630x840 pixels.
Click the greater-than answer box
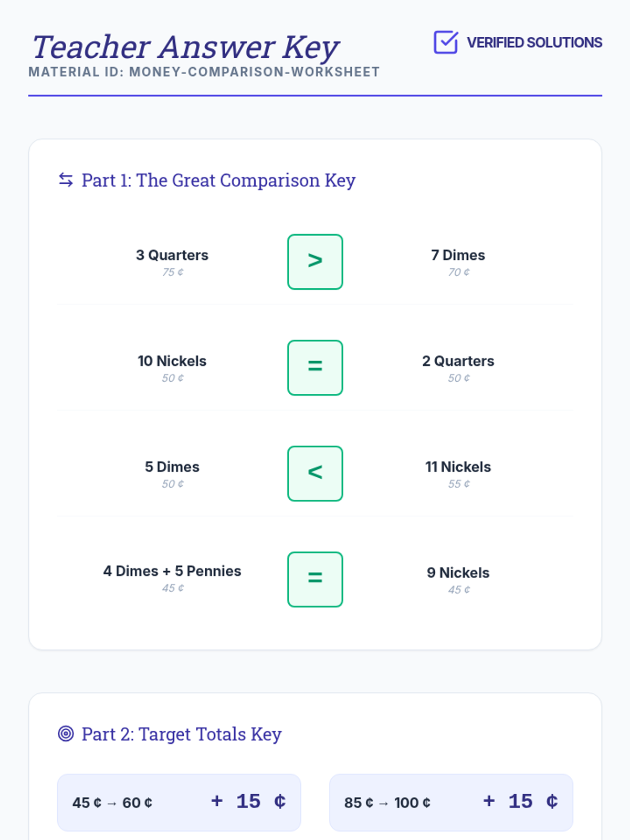point(315,261)
